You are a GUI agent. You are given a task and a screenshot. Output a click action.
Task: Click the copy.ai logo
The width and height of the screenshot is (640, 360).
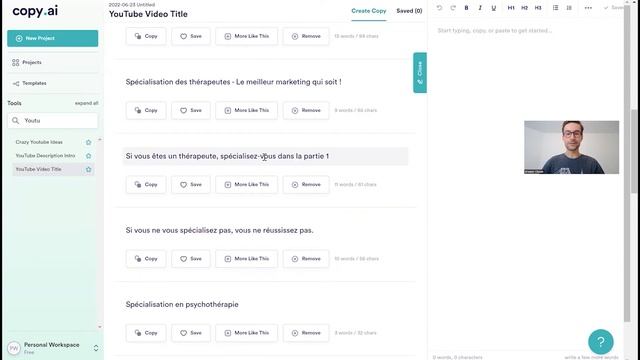[35, 11]
